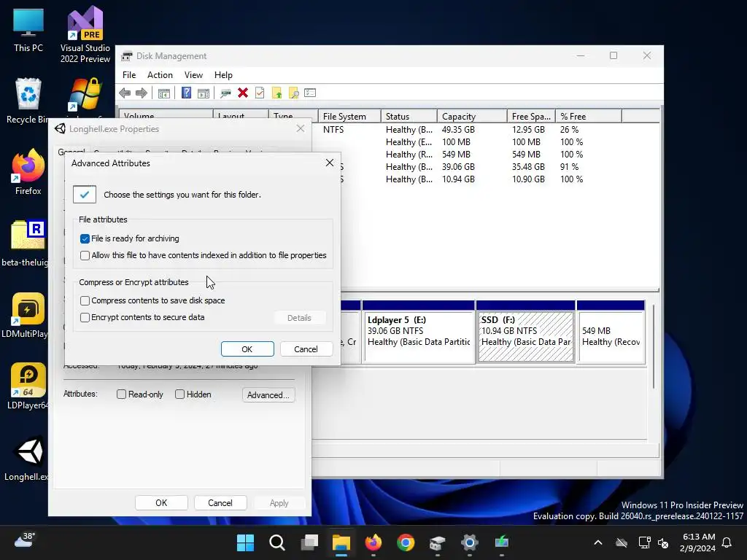Click Cancel in Longhell.exe Properties window
Viewport: 747px width, 560px height.
point(220,503)
